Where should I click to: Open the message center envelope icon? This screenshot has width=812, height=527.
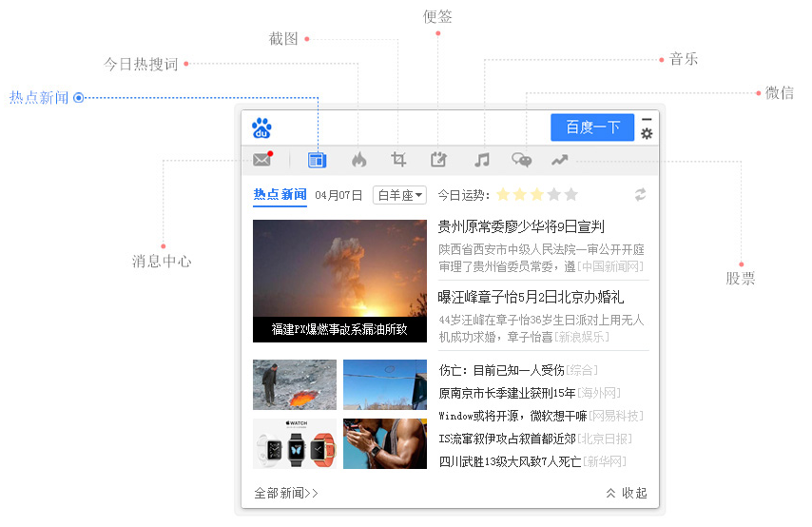[261, 160]
